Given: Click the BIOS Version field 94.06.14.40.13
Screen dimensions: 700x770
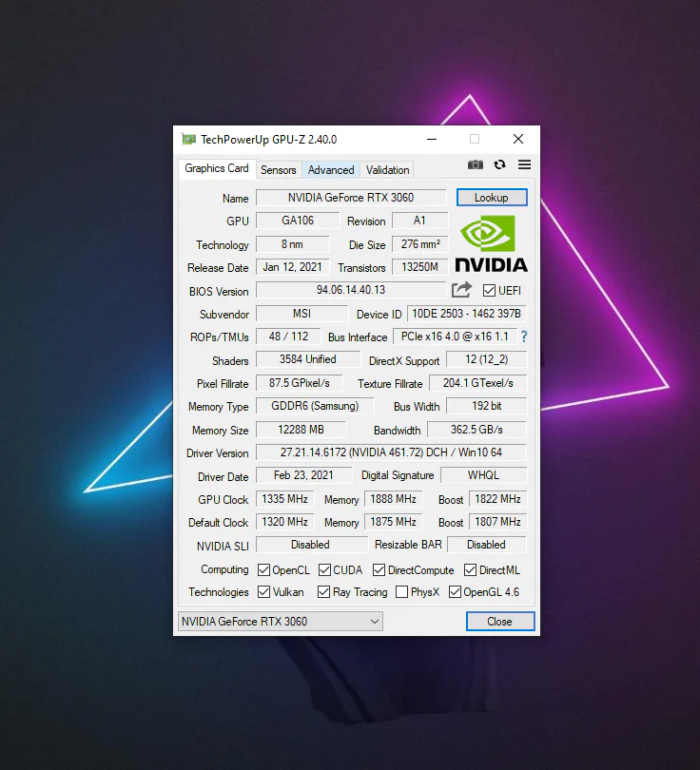Looking at the screenshot, I should pos(351,290).
